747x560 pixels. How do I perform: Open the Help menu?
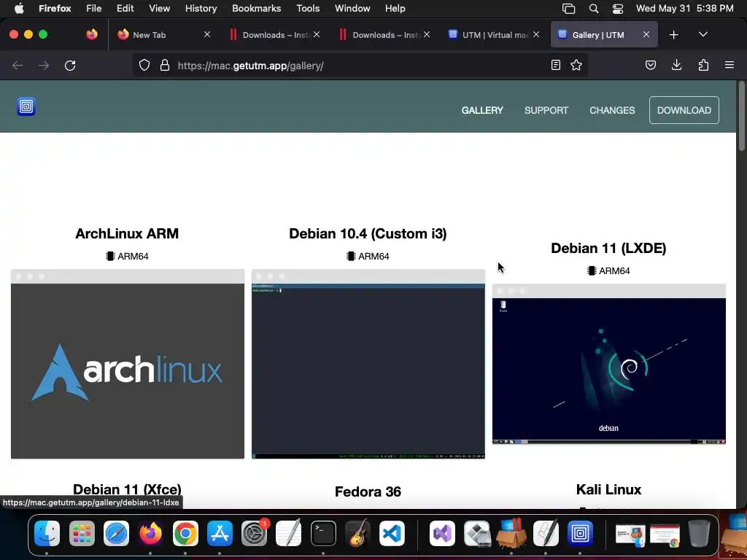point(395,8)
